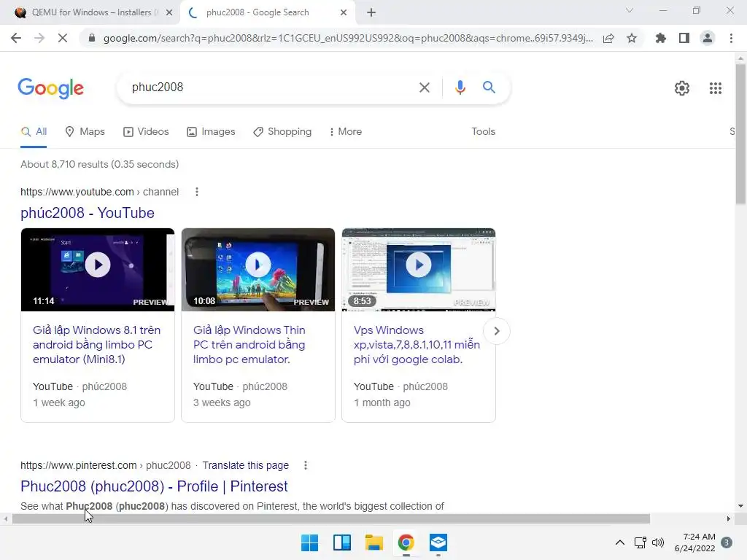747x560 pixels.
Task: Open Vps Windows google colab link
Action: coord(417,345)
